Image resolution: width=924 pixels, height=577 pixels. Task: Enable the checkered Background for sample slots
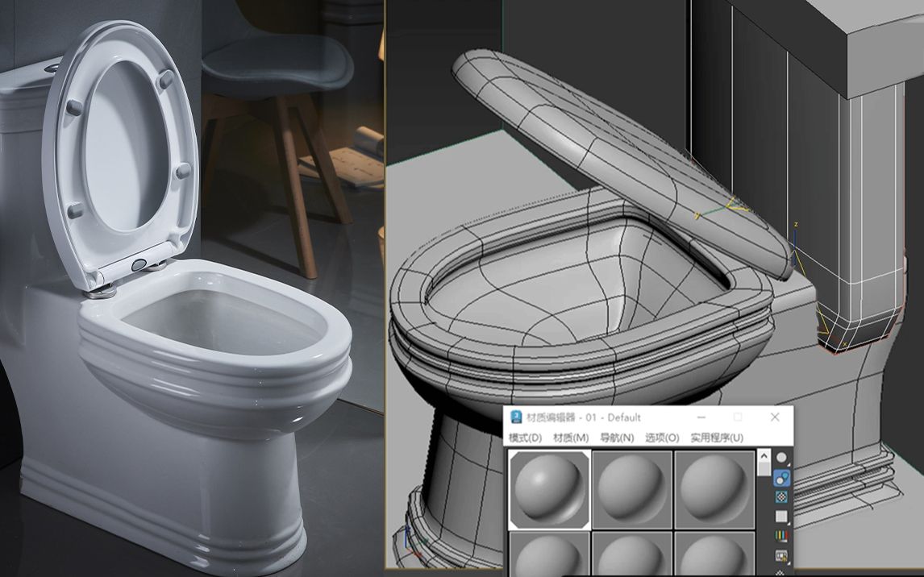tap(781, 496)
